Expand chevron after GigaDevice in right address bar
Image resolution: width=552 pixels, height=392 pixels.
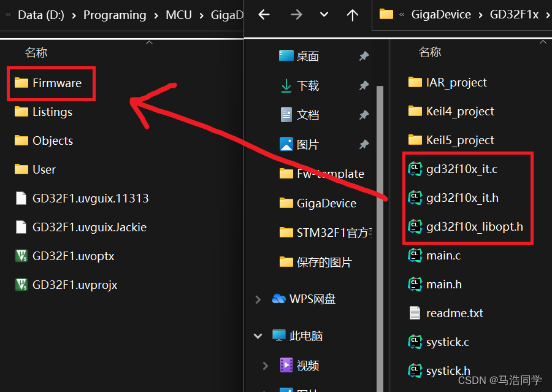[480, 15]
